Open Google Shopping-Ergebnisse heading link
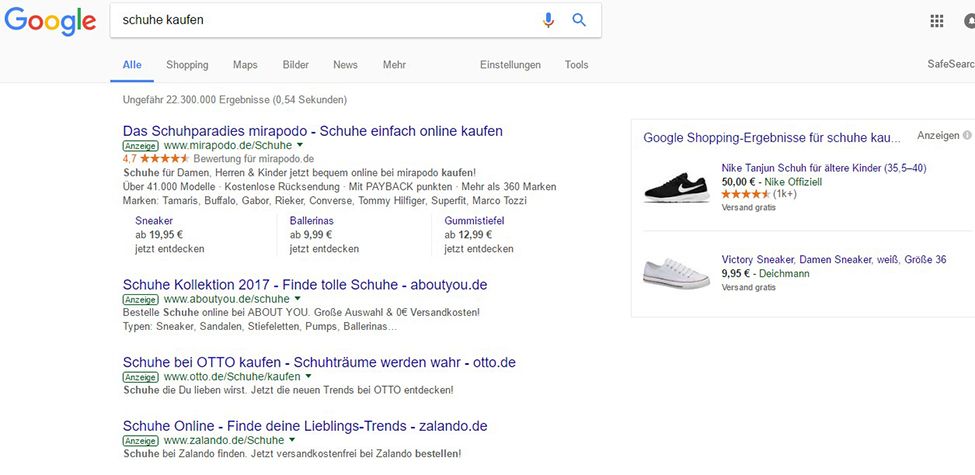This screenshot has width=975, height=475. point(772,138)
